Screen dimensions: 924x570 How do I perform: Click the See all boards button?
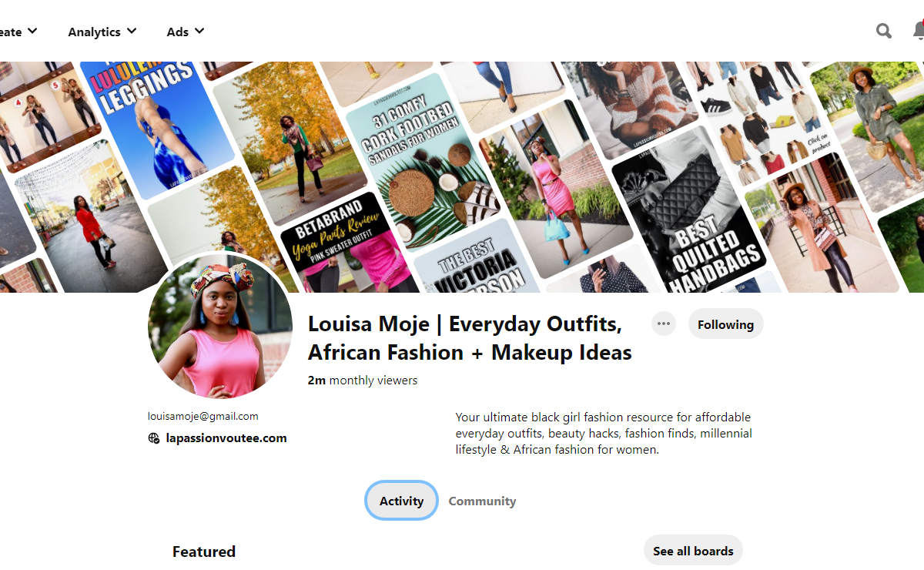[693, 551]
